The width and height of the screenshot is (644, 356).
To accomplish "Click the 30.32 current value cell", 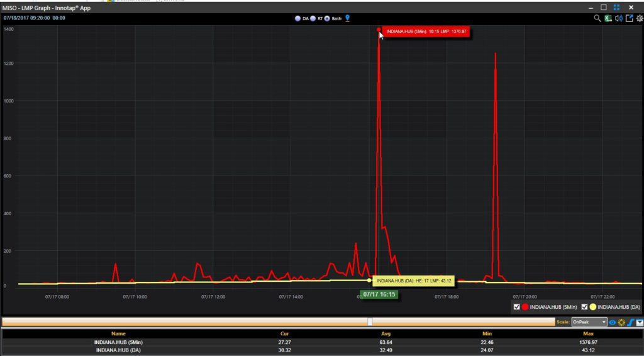I will (x=284, y=350).
